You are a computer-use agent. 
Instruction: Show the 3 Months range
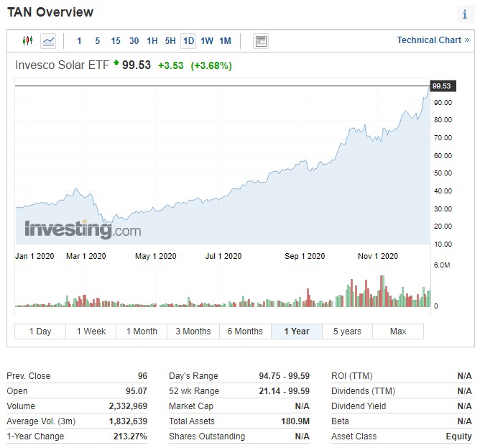[x=193, y=332]
